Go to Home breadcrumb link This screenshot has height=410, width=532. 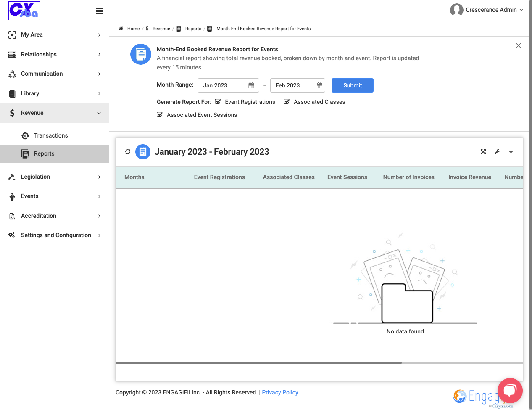pyautogui.click(x=133, y=29)
